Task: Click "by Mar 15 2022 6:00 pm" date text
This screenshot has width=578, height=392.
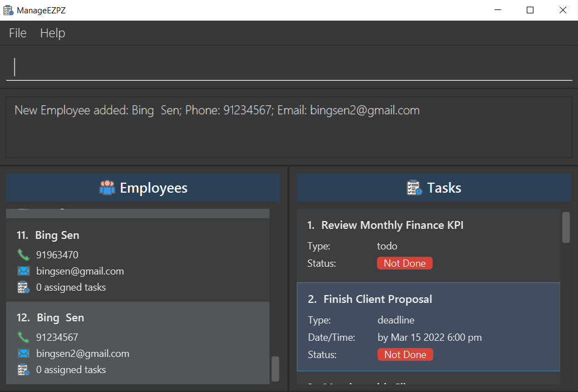Action: pyautogui.click(x=429, y=337)
